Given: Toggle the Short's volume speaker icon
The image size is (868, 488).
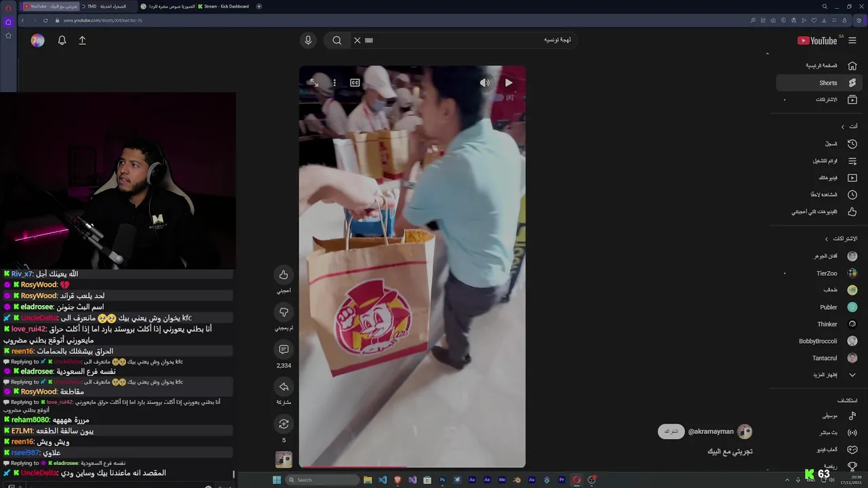Looking at the screenshot, I should [484, 83].
